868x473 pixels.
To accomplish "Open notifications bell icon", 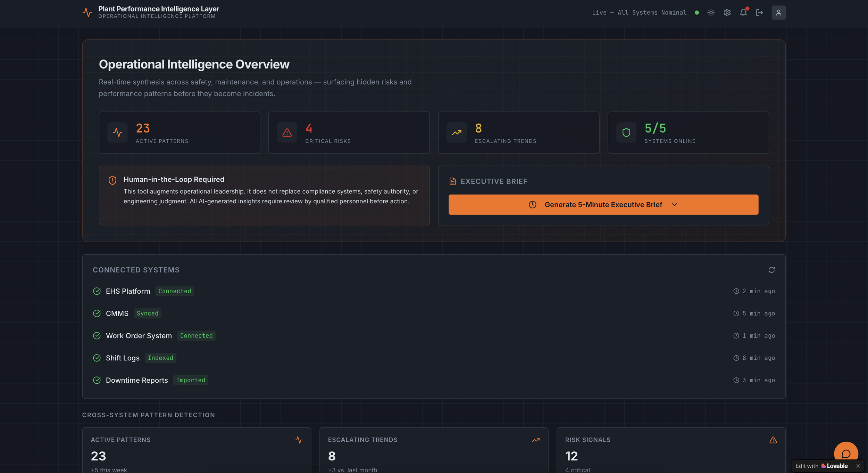I will tap(743, 13).
